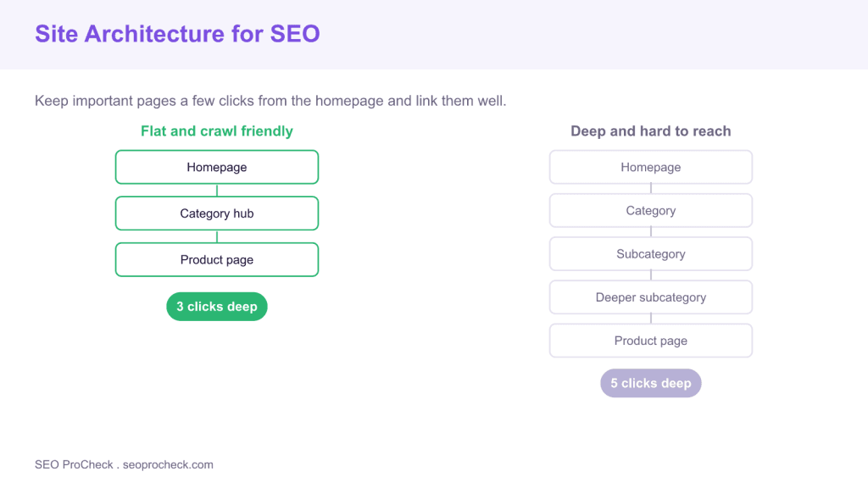Image resolution: width=868 pixels, height=488 pixels.
Task: Select the gray Product page box
Action: [651, 341]
